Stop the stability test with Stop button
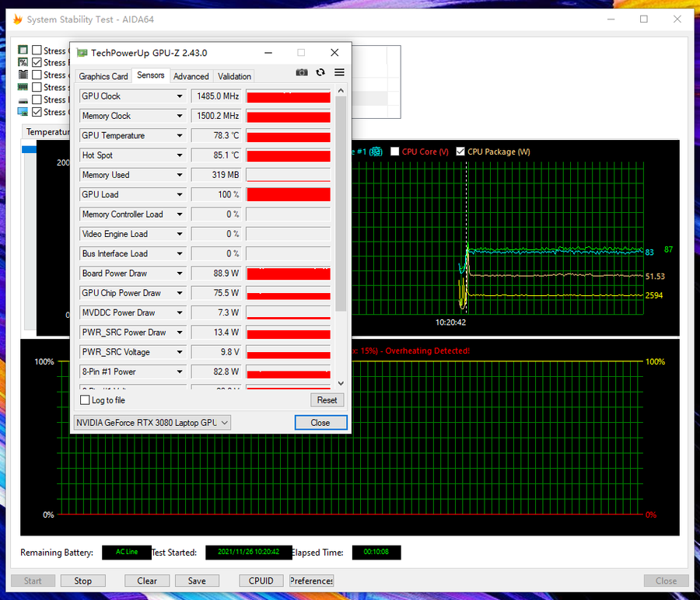The height and width of the screenshot is (600, 700). pos(82,581)
